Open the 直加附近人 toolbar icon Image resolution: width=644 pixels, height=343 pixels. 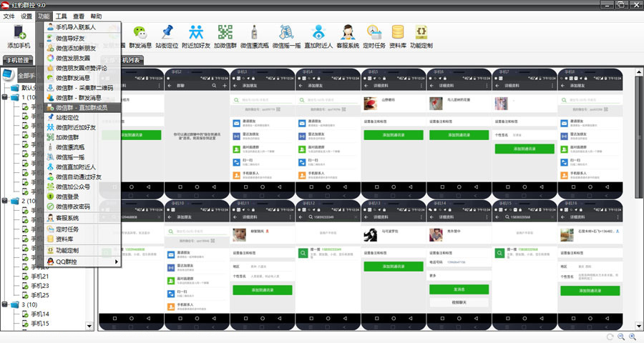click(x=318, y=36)
